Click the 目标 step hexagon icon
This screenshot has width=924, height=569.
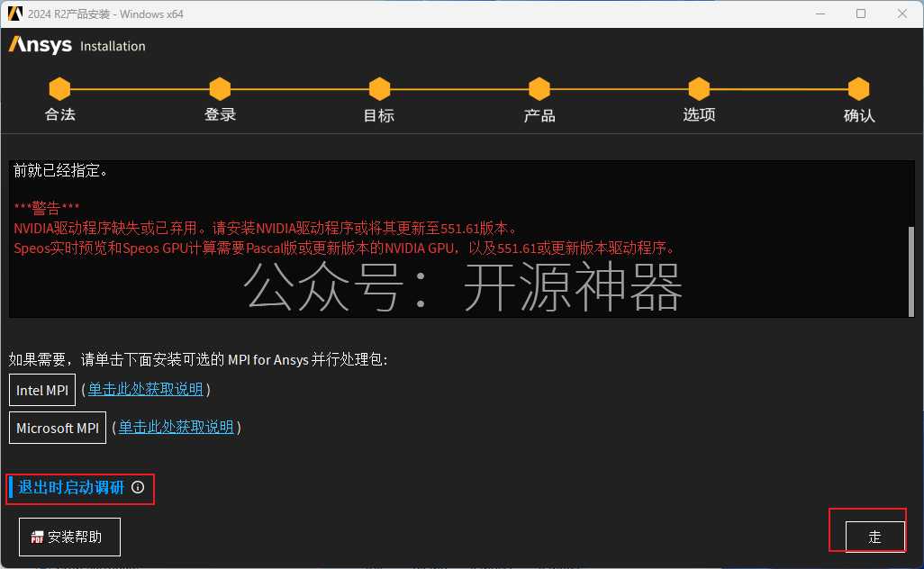click(x=379, y=89)
